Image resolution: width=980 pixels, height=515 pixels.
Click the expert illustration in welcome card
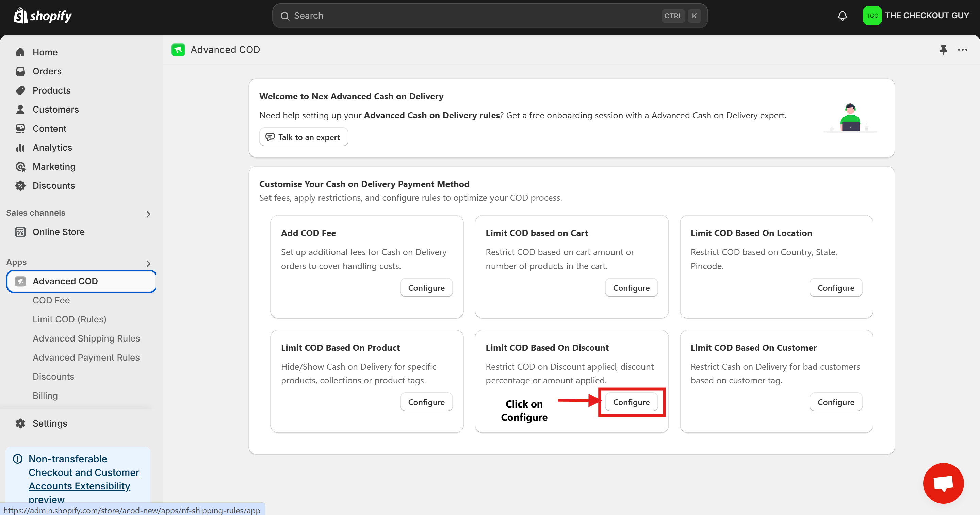tap(851, 118)
